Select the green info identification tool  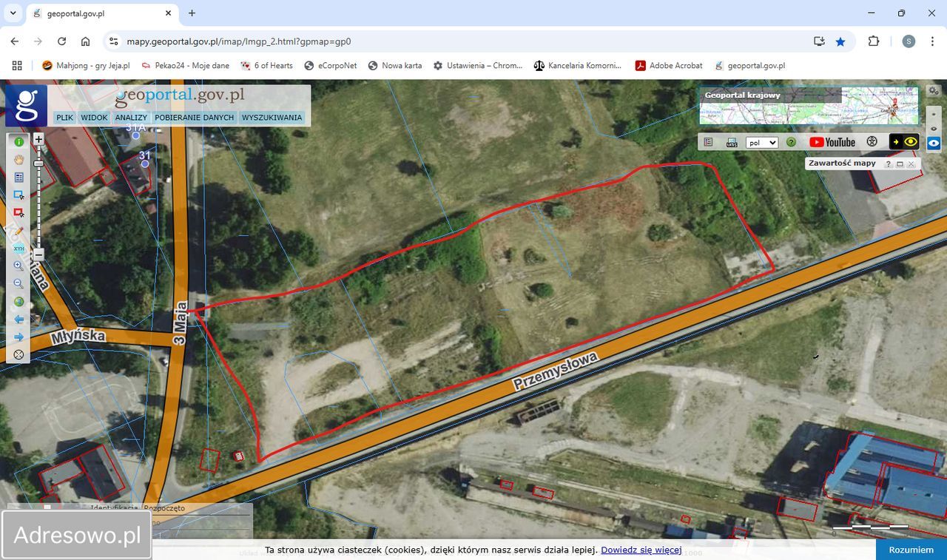point(18,141)
